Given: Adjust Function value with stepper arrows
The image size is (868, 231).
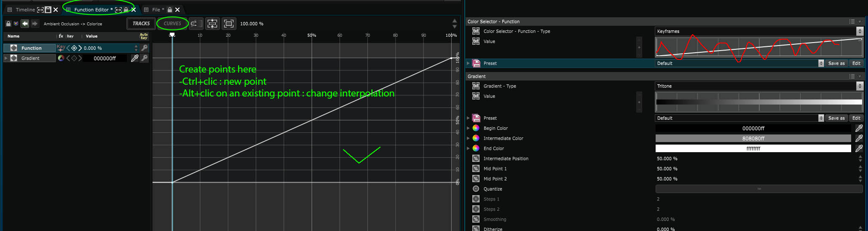Looking at the screenshot, I should pos(136,48).
